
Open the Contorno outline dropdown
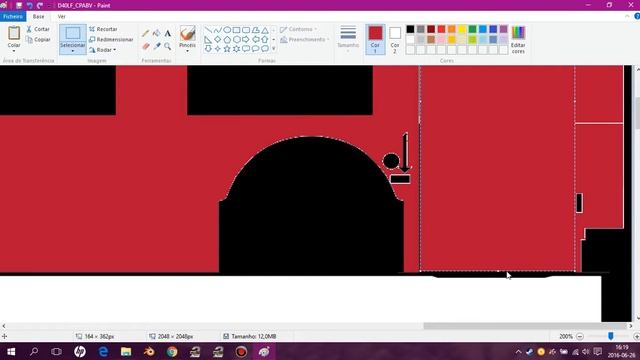click(x=299, y=29)
